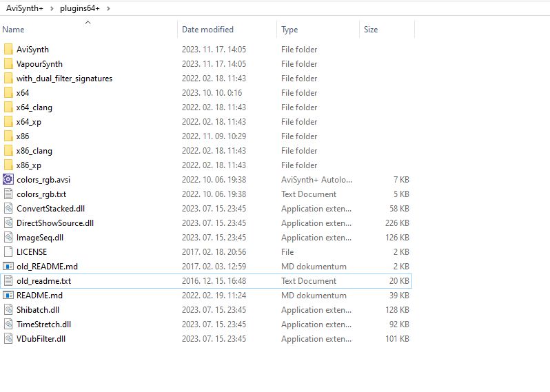This screenshot has width=550, height=392.
Task: Select the colors_rgb.txt file name
Action: [41, 194]
